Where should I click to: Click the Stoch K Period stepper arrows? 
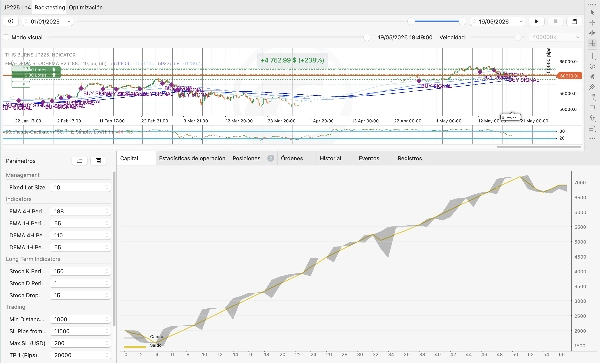pyautogui.click(x=107, y=271)
